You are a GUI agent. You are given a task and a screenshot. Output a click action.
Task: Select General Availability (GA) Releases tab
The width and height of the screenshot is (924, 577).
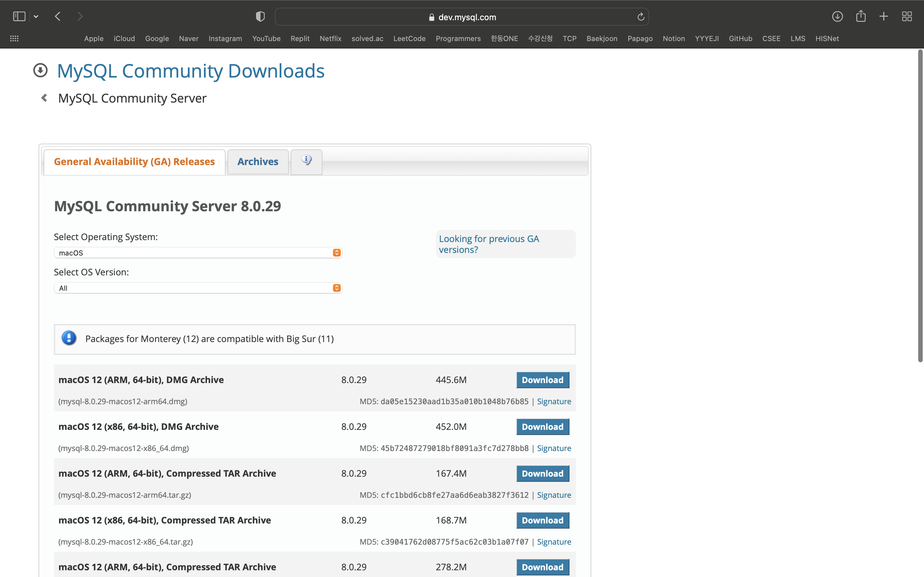point(134,162)
